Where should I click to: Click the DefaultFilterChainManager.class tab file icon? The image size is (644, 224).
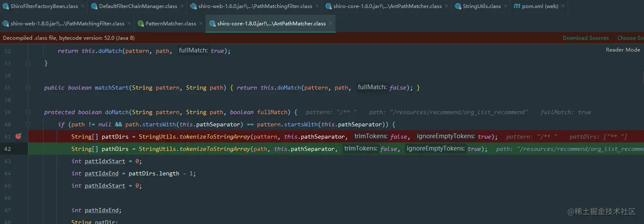point(94,6)
